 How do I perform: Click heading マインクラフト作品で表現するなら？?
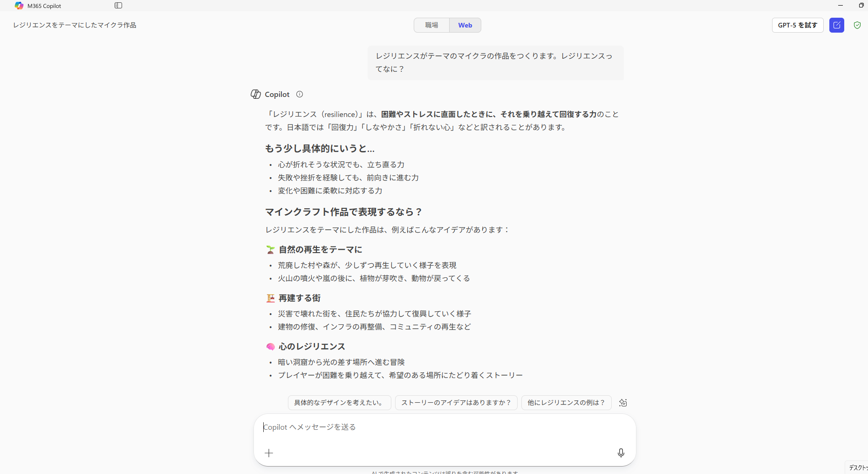(344, 212)
